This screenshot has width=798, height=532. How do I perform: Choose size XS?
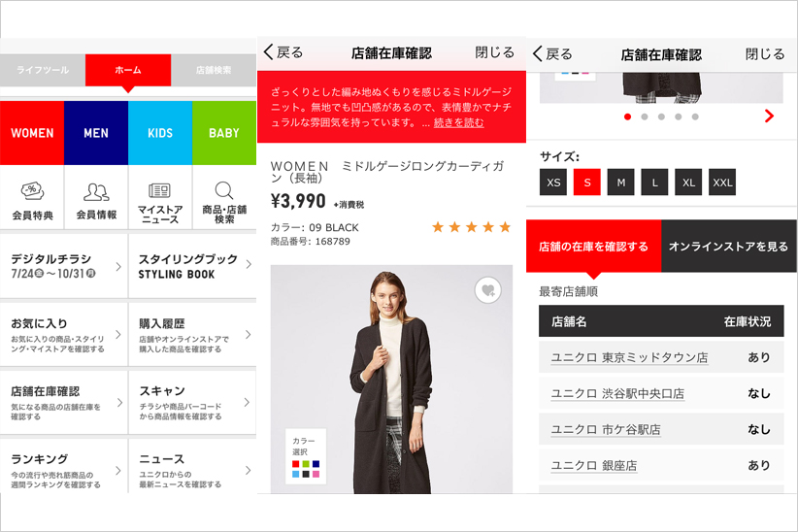click(x=553, y=183)
